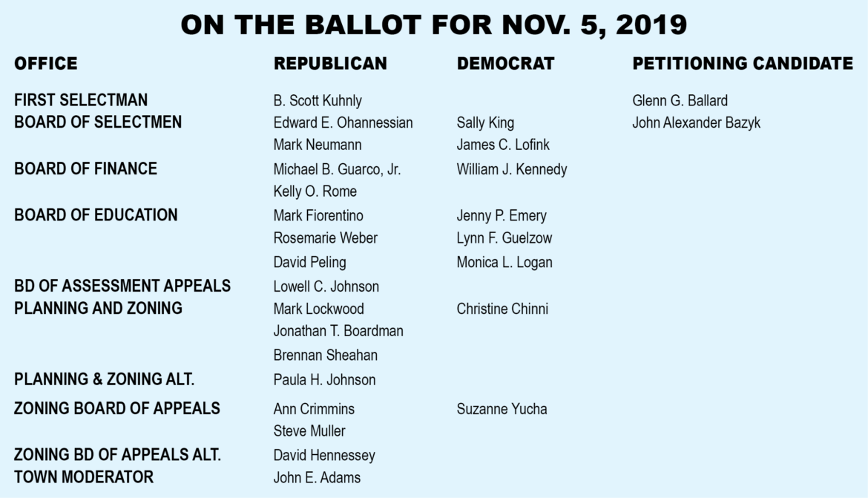Click Lowell C. Johnson's name
This screenshot has width=868, height=498.
(326, 286)
